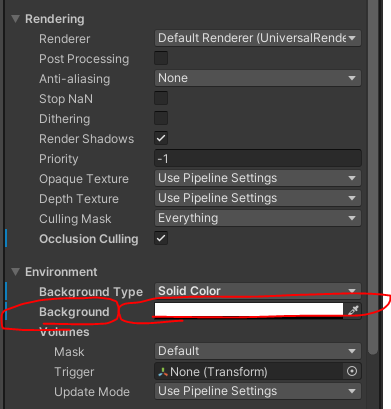This screenshot has height=409, width=391.
Task: Open the Volumes Mask dropdown
Action: pos(258,351)
